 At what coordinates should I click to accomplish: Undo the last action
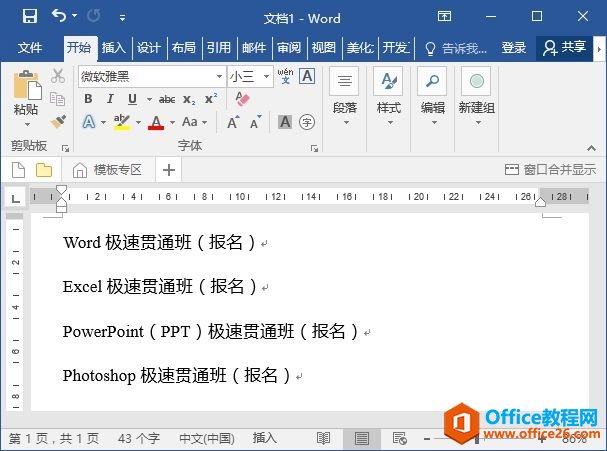(59, 16)
